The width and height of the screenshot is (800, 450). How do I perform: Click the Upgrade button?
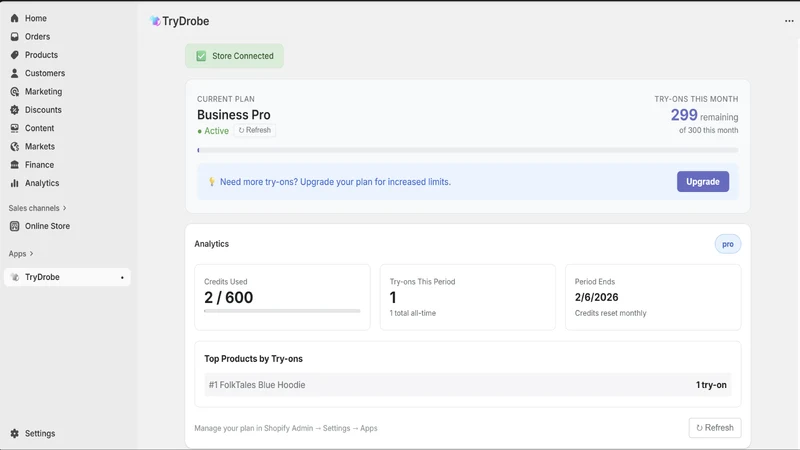pos(703,182)
